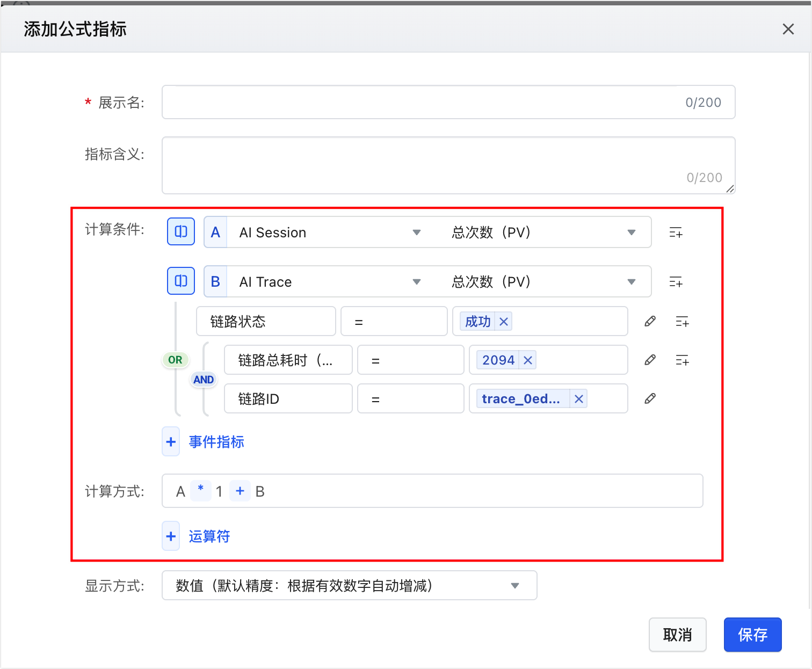Click the plus operator in the formula
This screenshot has width=812, height=669.
(x=240, y=491)
